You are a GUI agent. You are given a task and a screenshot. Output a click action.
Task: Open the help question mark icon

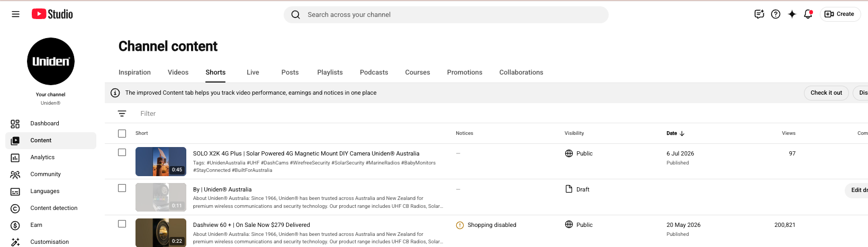pos(775,14)
